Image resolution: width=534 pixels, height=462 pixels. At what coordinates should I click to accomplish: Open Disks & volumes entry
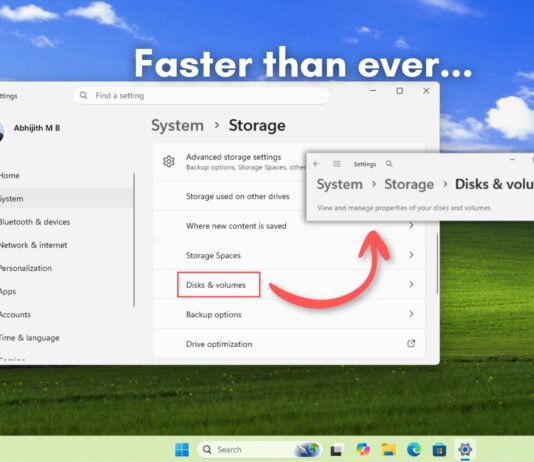point(289,284)
